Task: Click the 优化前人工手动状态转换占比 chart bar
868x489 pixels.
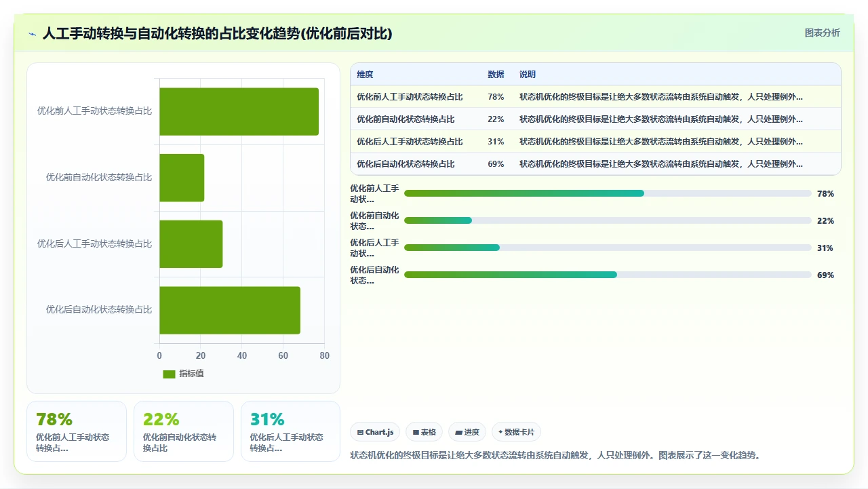Action: click(x=239, y=111)
